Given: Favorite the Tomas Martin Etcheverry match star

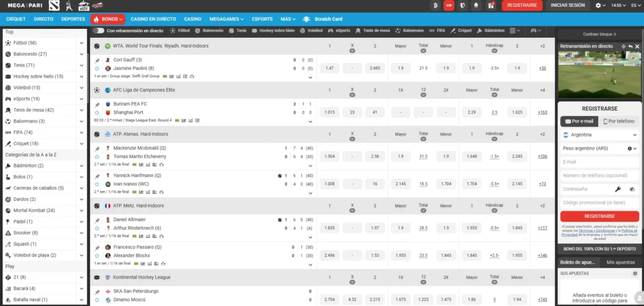Looking at the screenshot, I should click(x=97, y=157).
